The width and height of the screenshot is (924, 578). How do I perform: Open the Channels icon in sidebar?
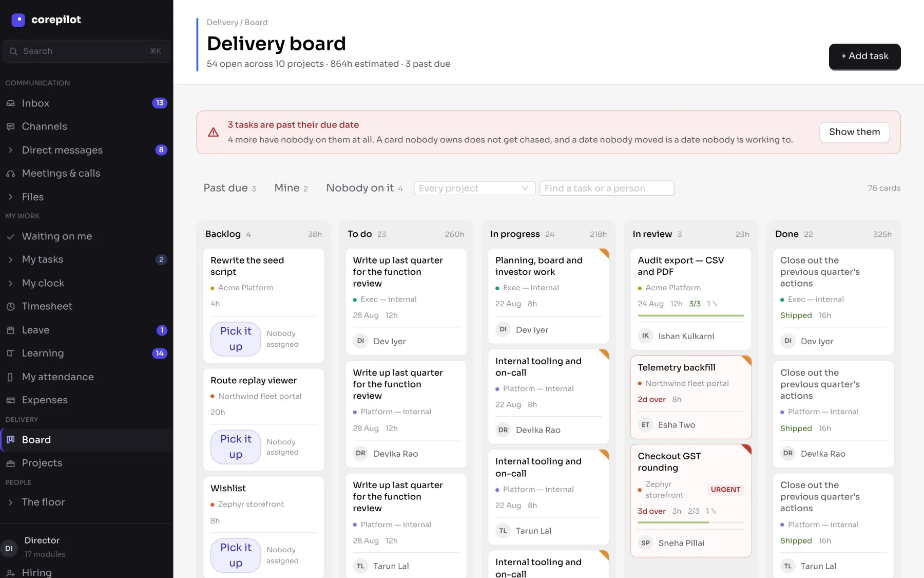(x=10, y=126)
